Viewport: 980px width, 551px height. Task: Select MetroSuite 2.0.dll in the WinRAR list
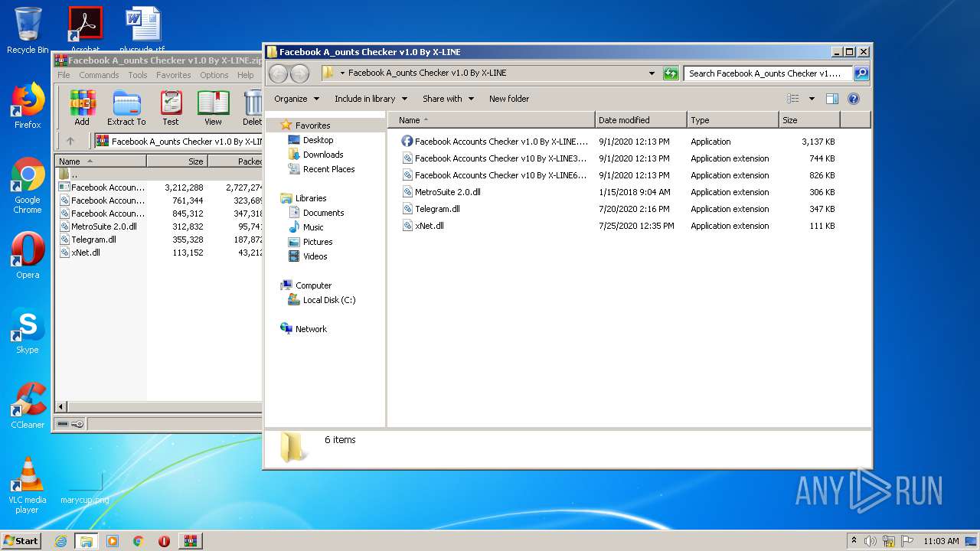pos(104,227)
